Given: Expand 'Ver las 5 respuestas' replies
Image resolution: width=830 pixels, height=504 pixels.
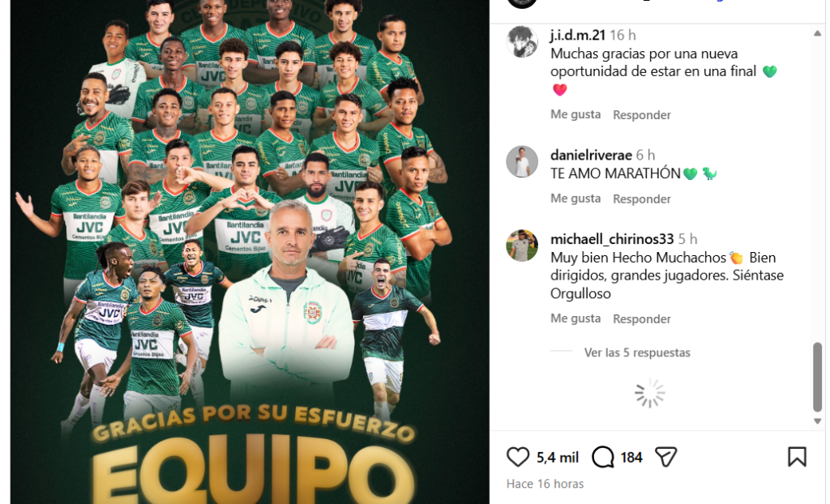Looking at the screenshot, I should coord(637,352).
